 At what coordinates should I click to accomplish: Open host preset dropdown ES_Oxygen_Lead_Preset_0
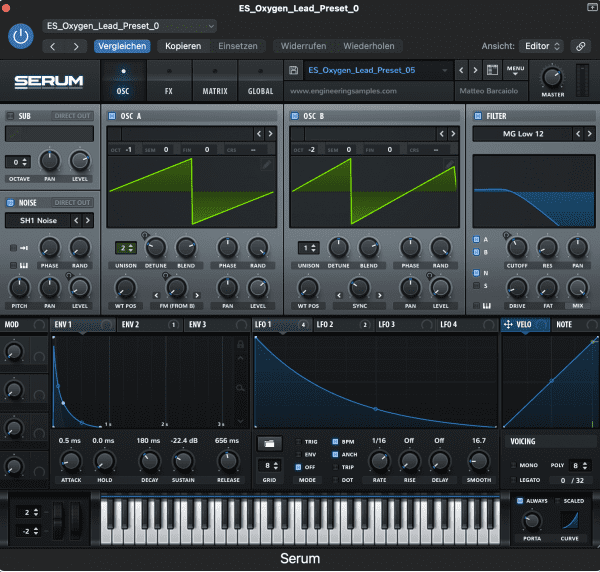point(130,26)
